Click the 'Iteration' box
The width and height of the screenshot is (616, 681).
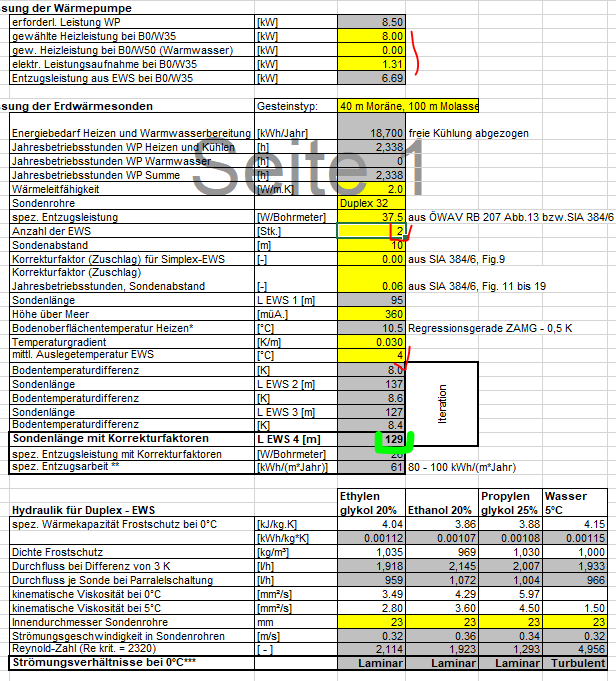[442, 404]
